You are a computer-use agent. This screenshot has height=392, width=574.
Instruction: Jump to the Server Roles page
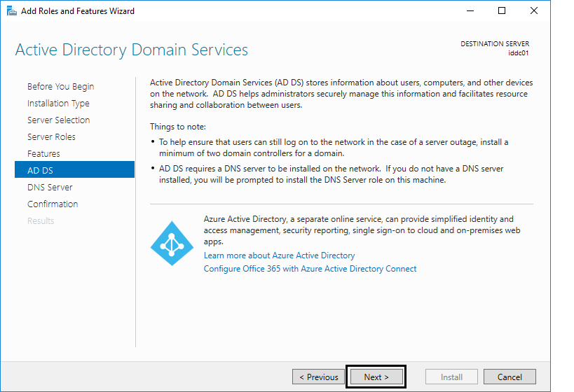51,137
